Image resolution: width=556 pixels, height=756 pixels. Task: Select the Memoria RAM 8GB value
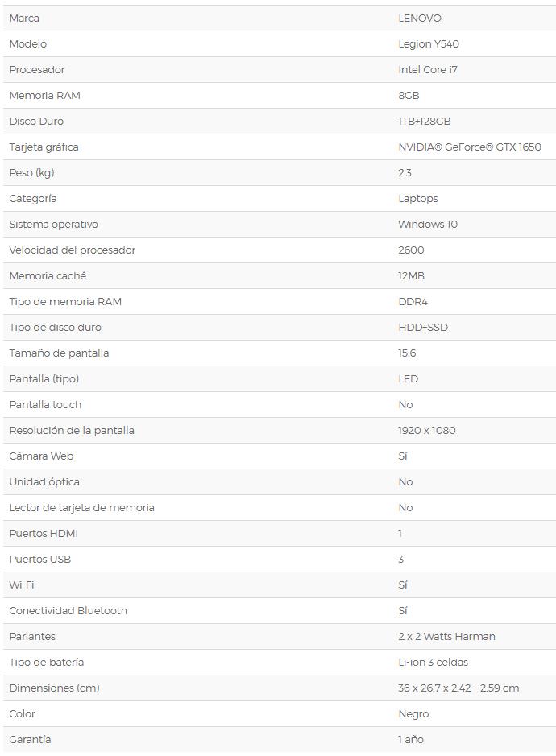coord(409,96)
